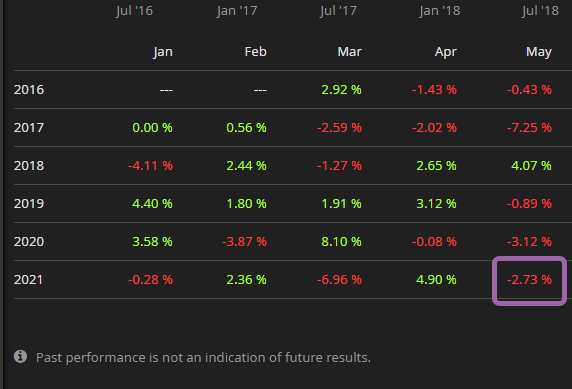Click the 8.10 % March 2020 value
The image size is (572, 389).
click(341, 242)
